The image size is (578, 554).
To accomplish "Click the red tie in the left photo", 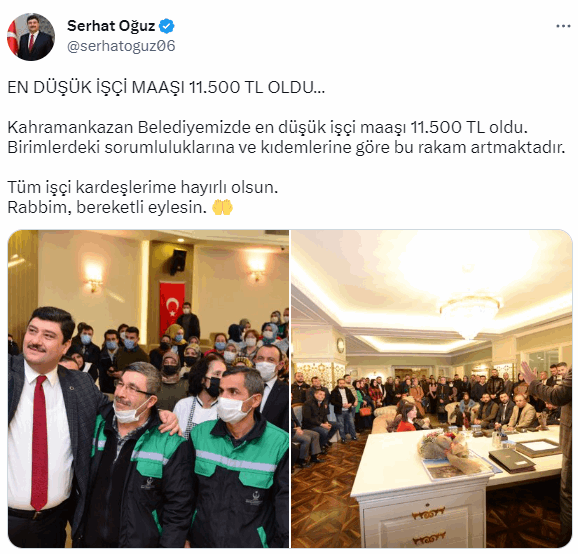I will 39,442.
